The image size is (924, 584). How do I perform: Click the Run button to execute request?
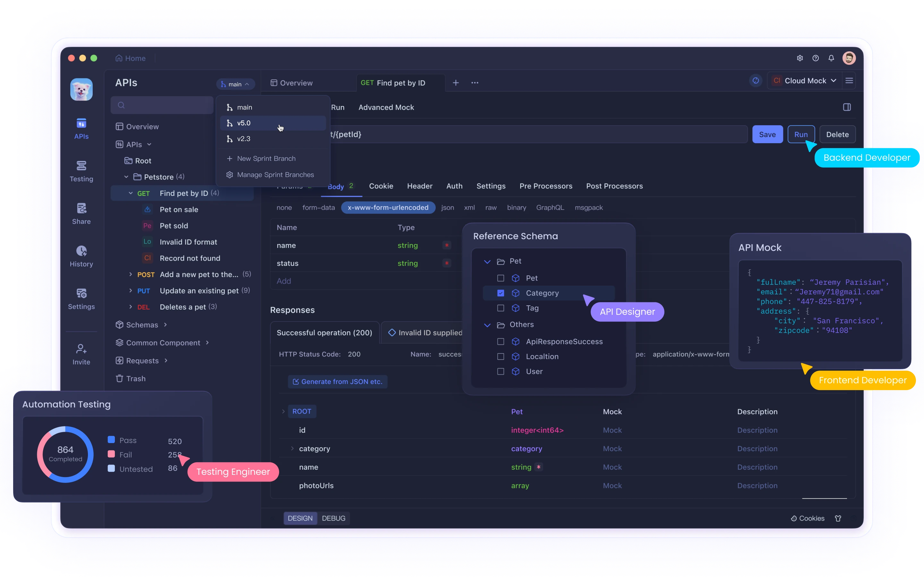click(800, 134)
